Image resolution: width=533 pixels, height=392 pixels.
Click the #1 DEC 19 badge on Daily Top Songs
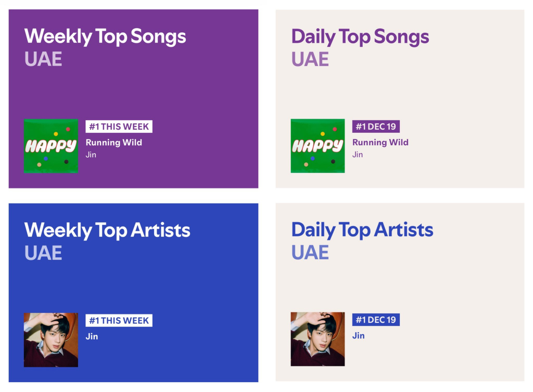[x=376, y=127]
